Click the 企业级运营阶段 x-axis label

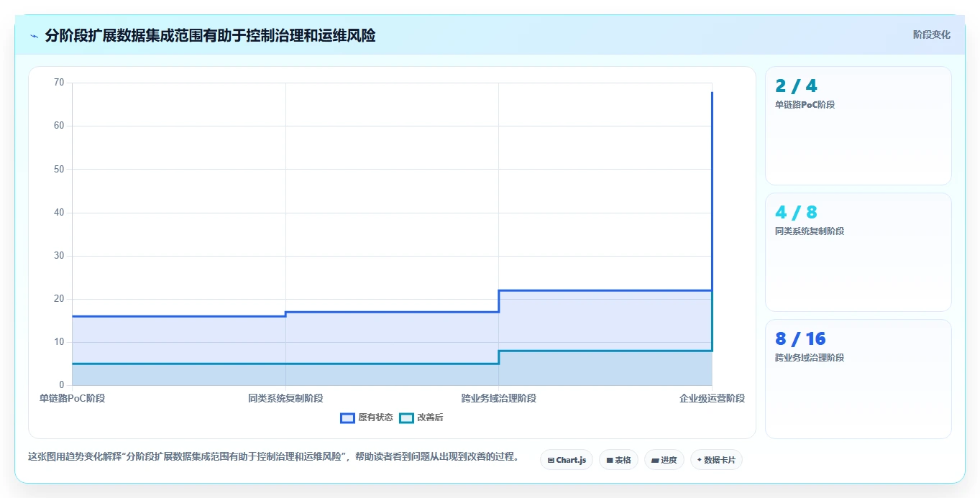click(712, 398)
